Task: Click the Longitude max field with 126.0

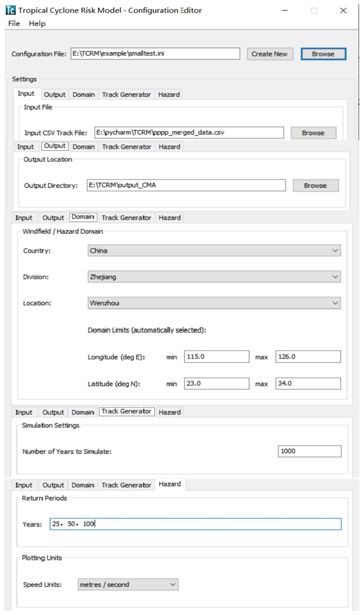Action: pos(308,357)
